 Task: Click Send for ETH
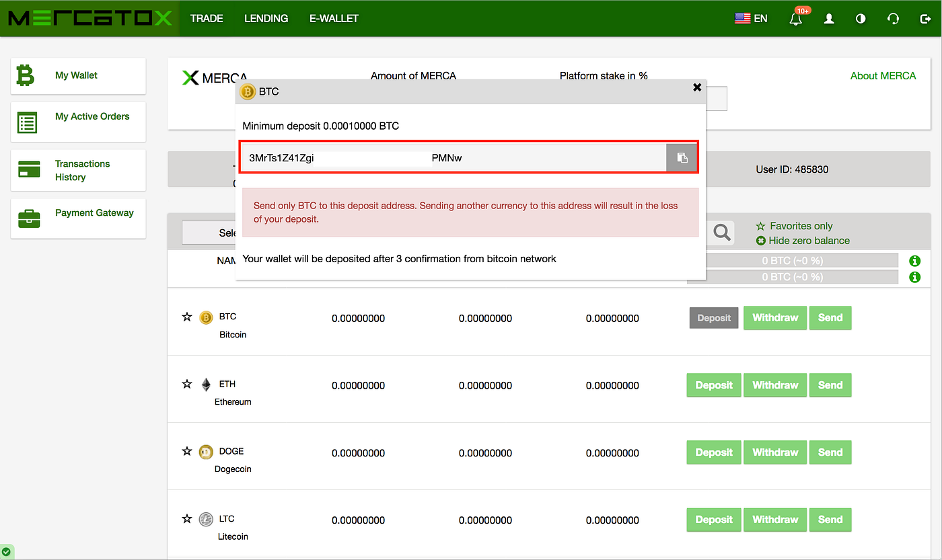pyautogui.click(x=830, y=385)
